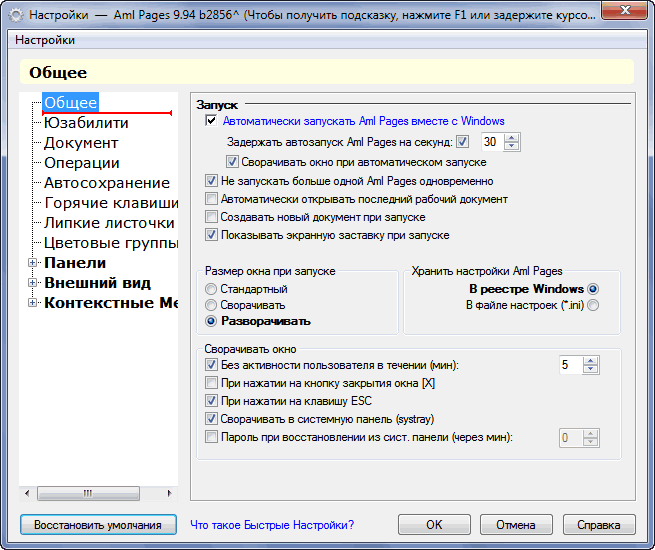Open the Цветовые группы section

click(x=111, y=243)
